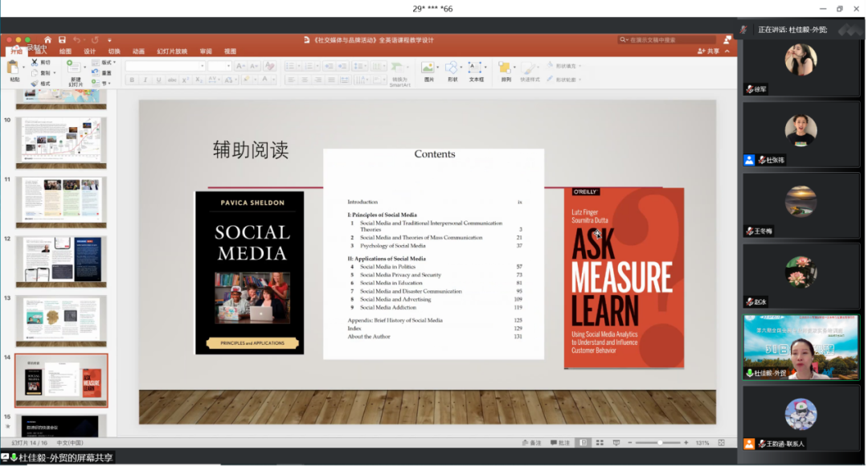Click the Copy (复制) icon

tap(35, 73)
